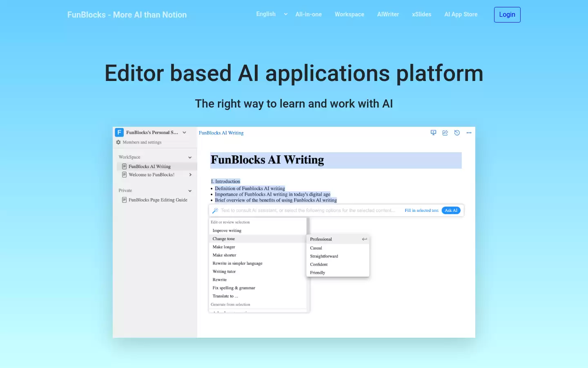588x368 pixels.
Task: Click the FunBlocks AI Writing document title
Action: pyautogui.click(x=267, y=160)
